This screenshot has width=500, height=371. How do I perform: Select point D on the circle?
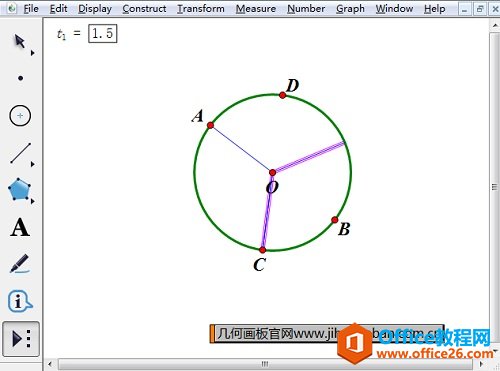(283, 95)
